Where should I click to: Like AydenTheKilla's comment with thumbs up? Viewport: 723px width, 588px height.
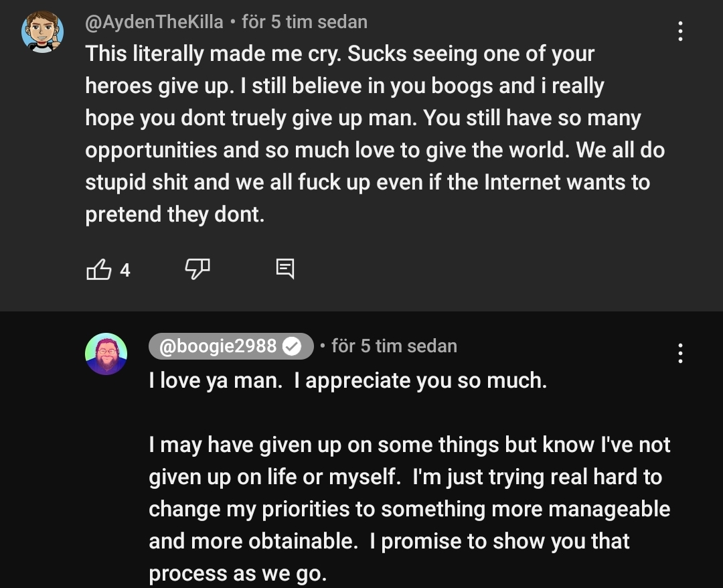[x=99, y=270]
